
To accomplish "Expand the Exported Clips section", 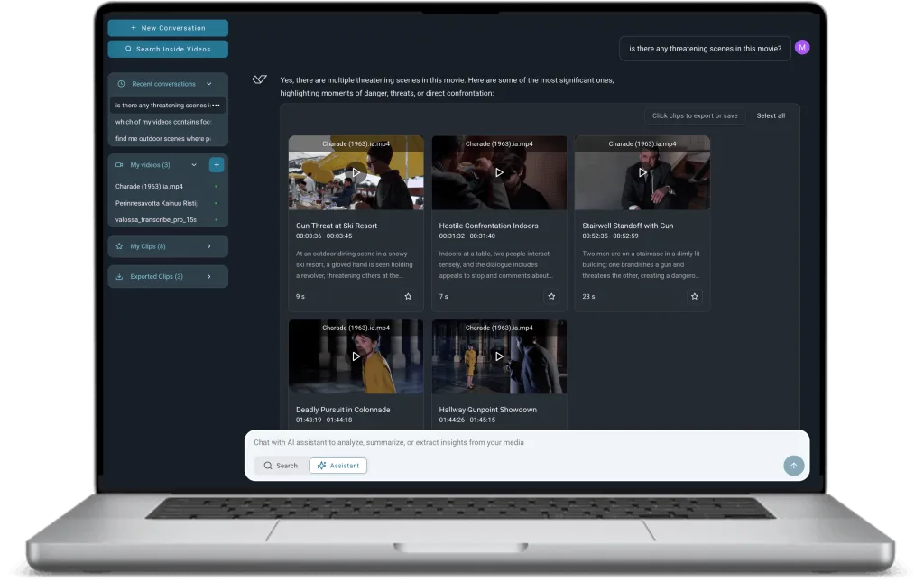I will pyautogui.click(x=168, y=276).
